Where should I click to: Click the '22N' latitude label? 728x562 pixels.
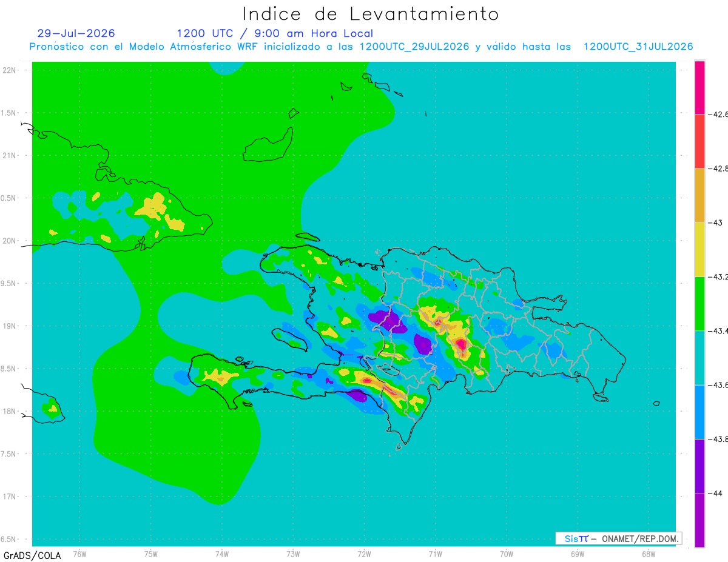click(x=10, y=70)
